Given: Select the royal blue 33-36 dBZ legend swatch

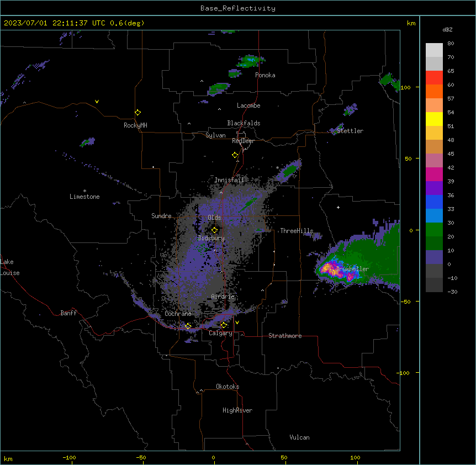Looking at the screenshot, I should tap(434, 202).
